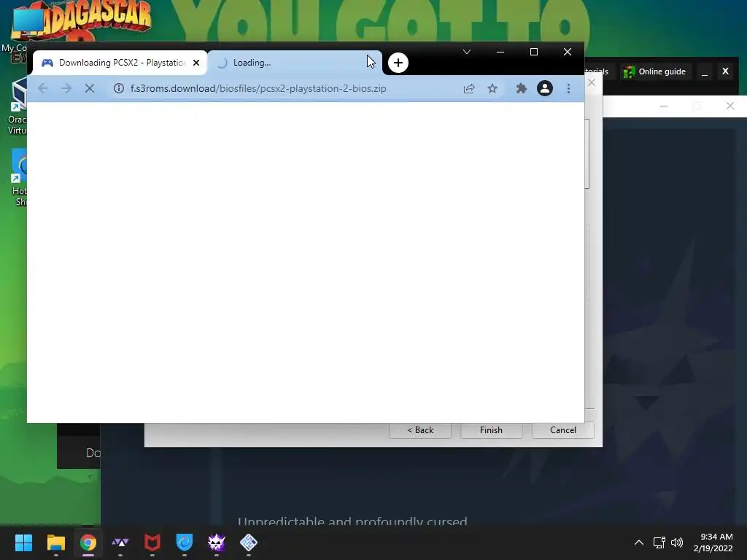Stop loading the page in Chrome
The image size is (747, 560).
(90, 88)
